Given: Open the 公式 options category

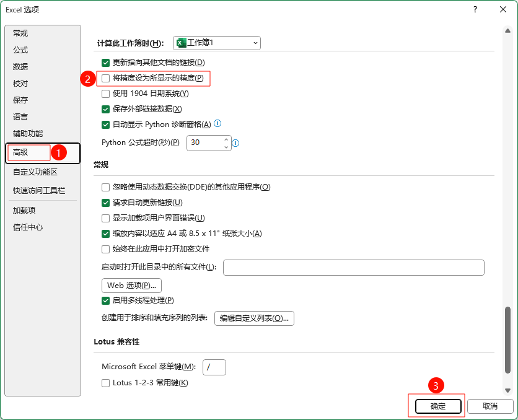Looking at the screenshot, I should click(20, 50).
